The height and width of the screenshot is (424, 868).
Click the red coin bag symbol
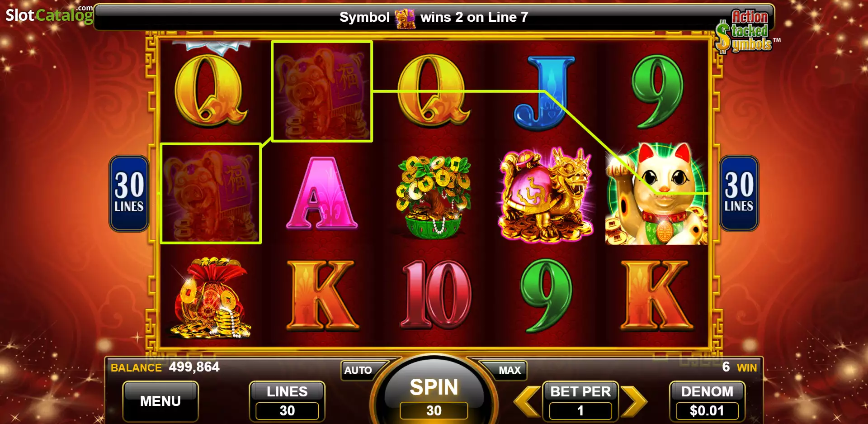pyautogui.click(x=211, y=297)
